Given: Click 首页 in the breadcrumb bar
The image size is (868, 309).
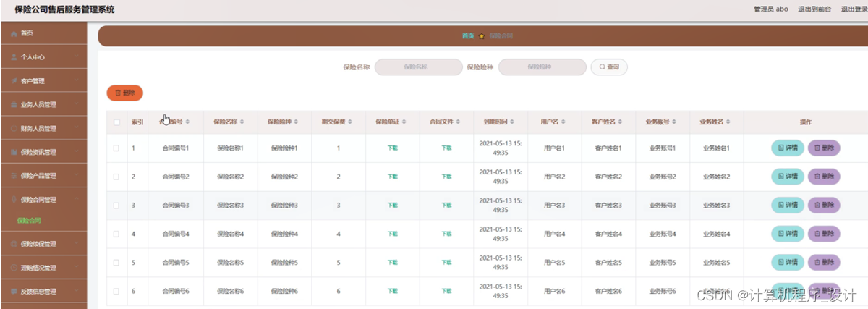Looking at the screenshot, I should (x=468, y=35).
